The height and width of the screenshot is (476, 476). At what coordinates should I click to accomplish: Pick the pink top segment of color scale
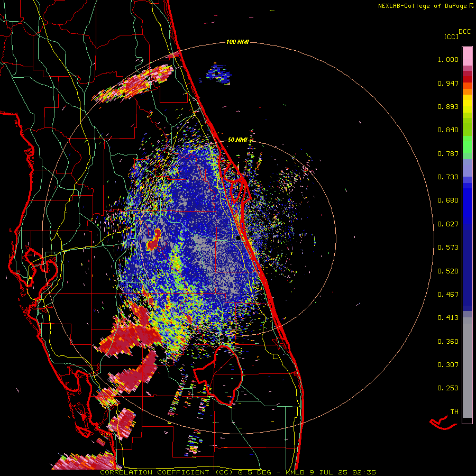(467, 56)
